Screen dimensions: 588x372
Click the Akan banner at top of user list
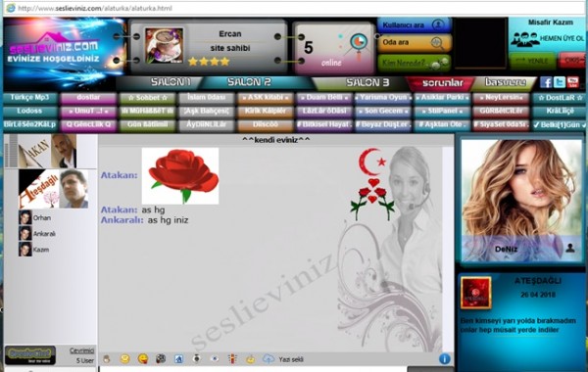pyautogui.click(x=47, y=151)
